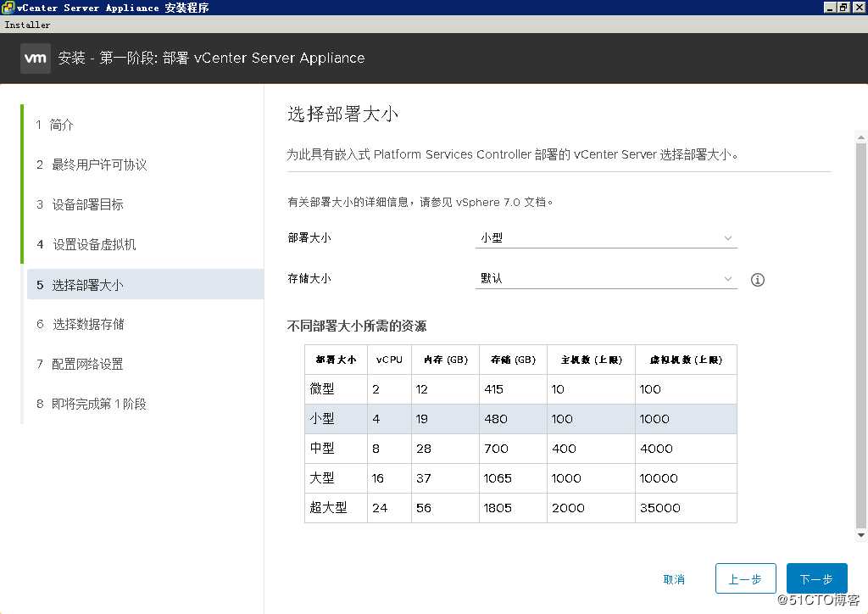868x614 pixels.
Task: Click the scrollbar down arrow
Action: coord(861,535)
